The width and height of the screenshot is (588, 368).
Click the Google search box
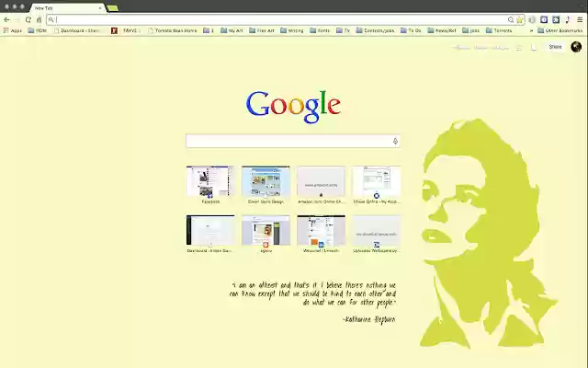coord(288,141)
